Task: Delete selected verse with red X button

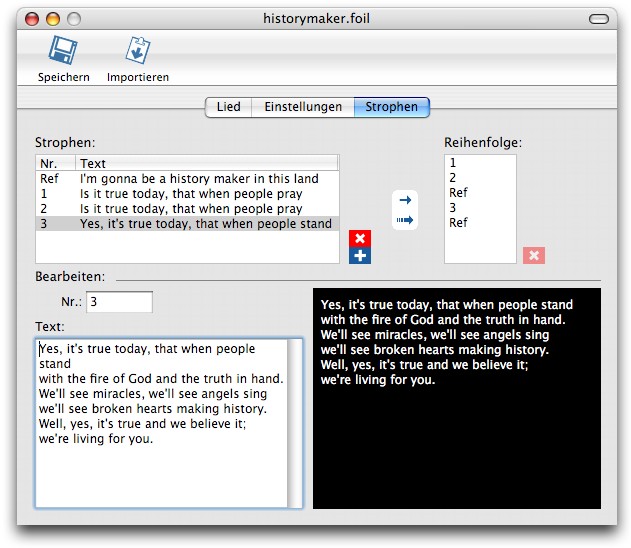Action: click(x=360, y=238)
